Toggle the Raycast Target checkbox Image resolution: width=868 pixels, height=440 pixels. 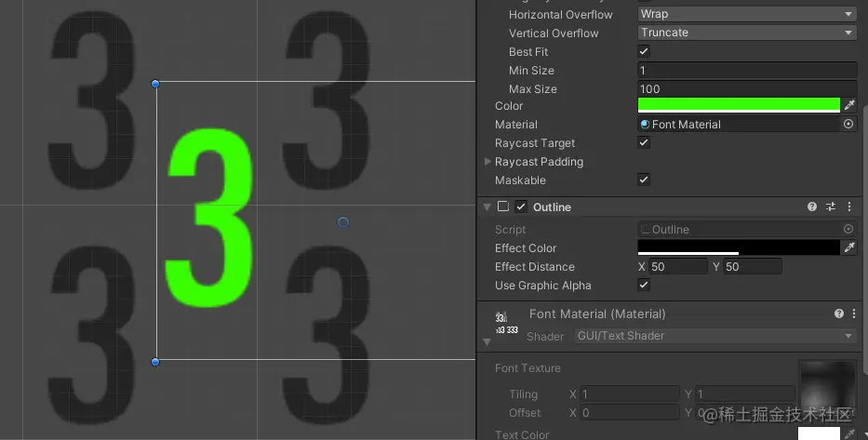pos(643,143)
